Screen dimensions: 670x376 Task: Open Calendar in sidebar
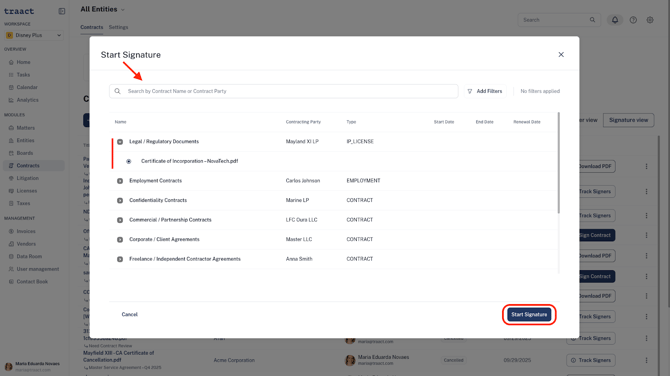(27, 87)
